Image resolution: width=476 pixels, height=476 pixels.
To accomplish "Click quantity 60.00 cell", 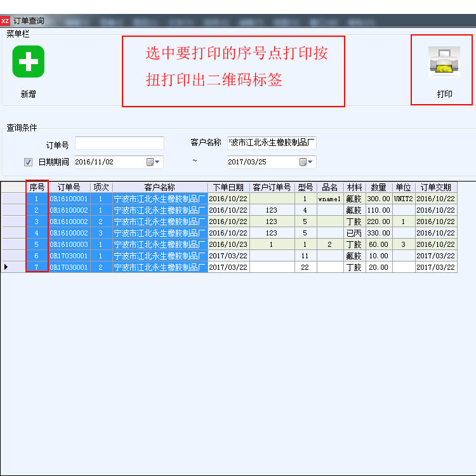I will pos(379,244).
